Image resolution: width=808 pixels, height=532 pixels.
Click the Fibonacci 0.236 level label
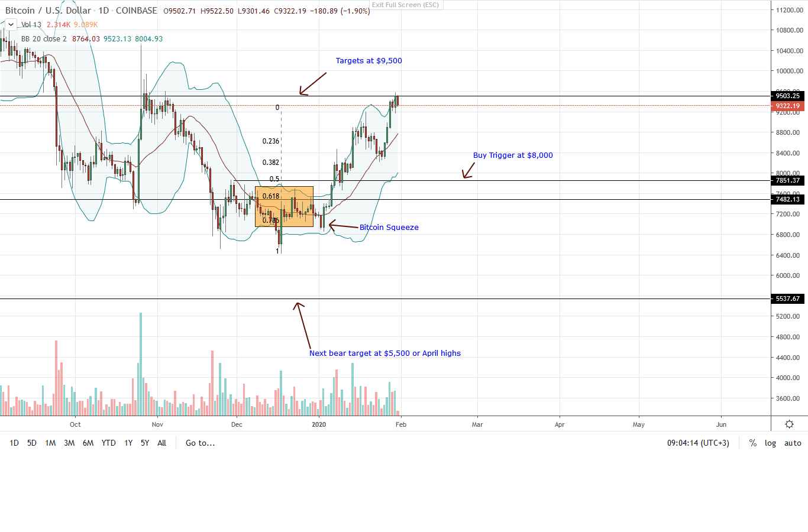[271, 141]
